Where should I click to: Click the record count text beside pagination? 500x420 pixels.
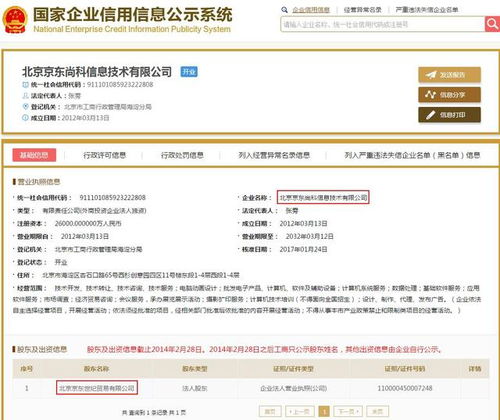click(154, 413)
